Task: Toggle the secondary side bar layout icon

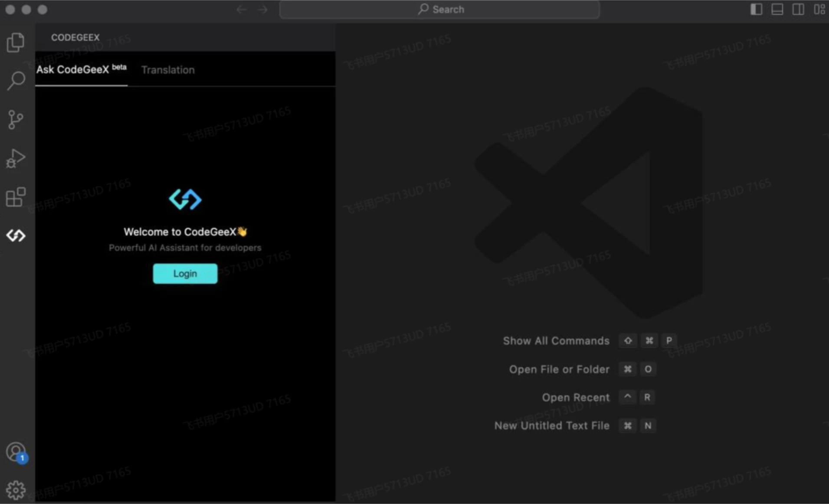Action: 798,9
